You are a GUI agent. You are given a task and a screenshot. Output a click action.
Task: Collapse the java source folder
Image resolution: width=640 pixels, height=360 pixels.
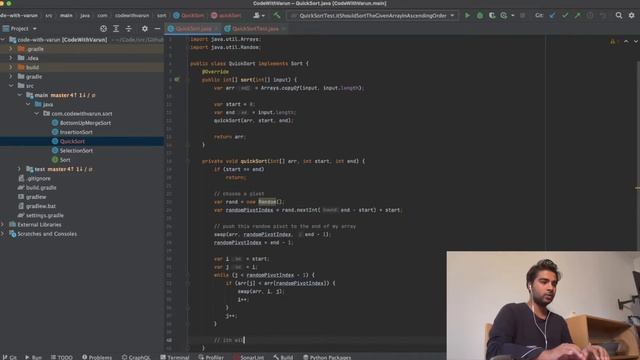[28, 104]
